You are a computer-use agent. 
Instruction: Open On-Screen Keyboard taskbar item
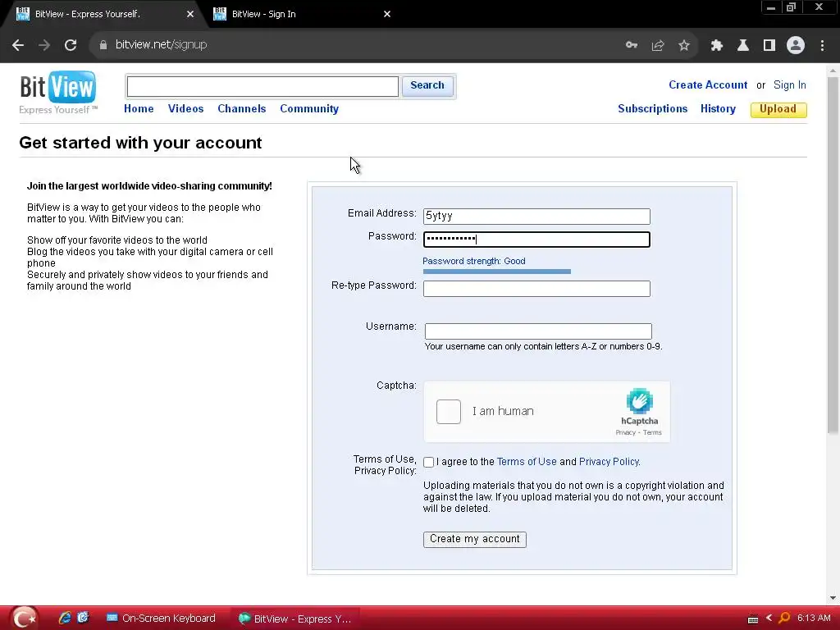pyautogui.click(x=162, y=619)
